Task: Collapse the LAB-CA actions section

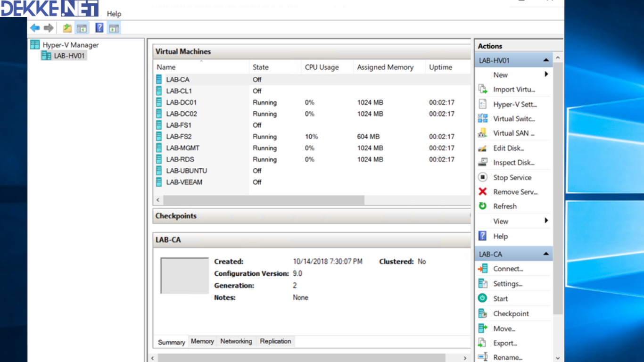Action: [546, 254]
